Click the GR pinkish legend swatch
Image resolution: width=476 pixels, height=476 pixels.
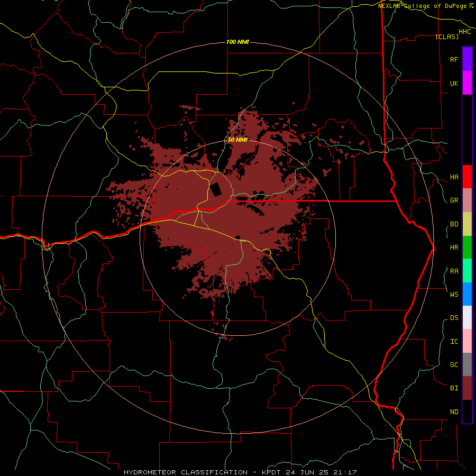pyautogui.click(x=467, y=200)
